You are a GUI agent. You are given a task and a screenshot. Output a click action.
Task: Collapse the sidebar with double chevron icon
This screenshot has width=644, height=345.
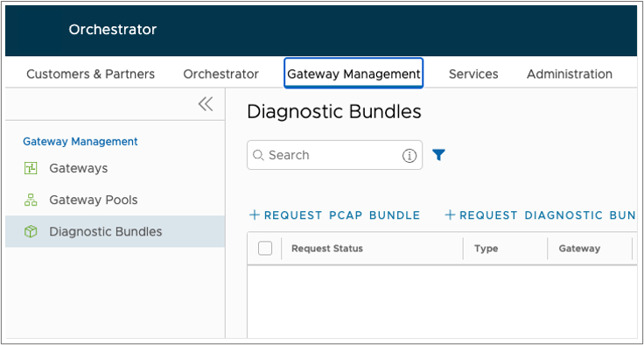point(206,104)
